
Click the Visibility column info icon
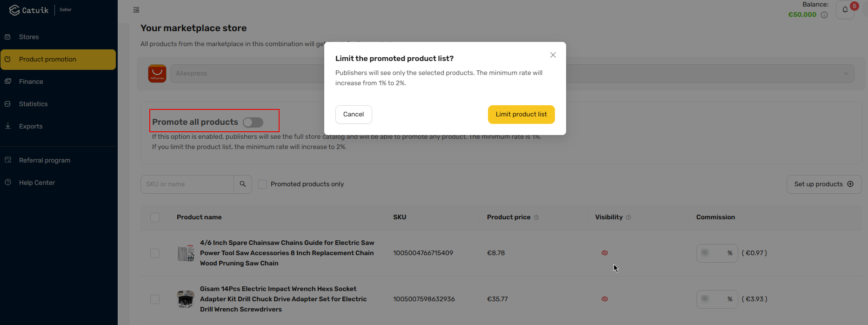(628, 217)
